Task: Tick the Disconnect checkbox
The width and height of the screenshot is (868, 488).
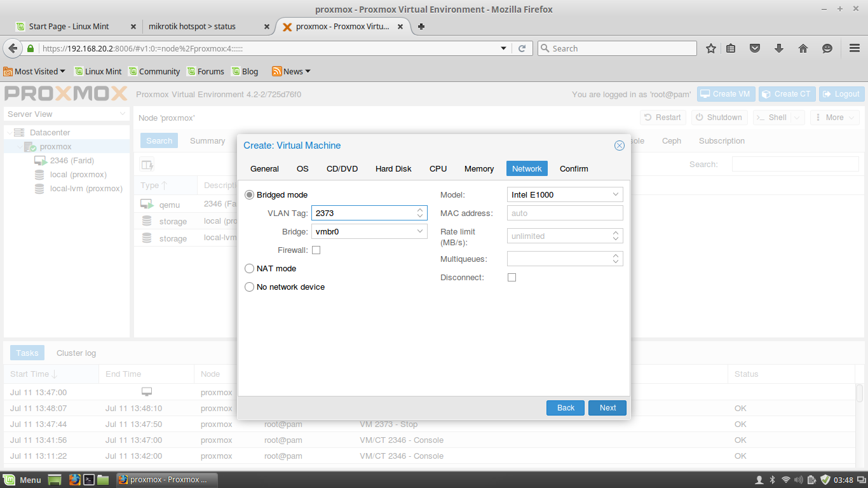Action: pos(512,277)
